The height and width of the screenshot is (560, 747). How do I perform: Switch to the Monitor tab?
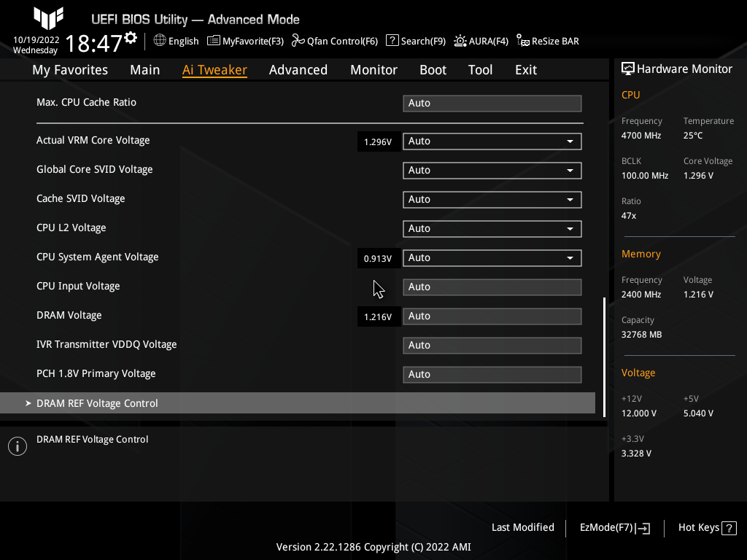pos(373,69)
